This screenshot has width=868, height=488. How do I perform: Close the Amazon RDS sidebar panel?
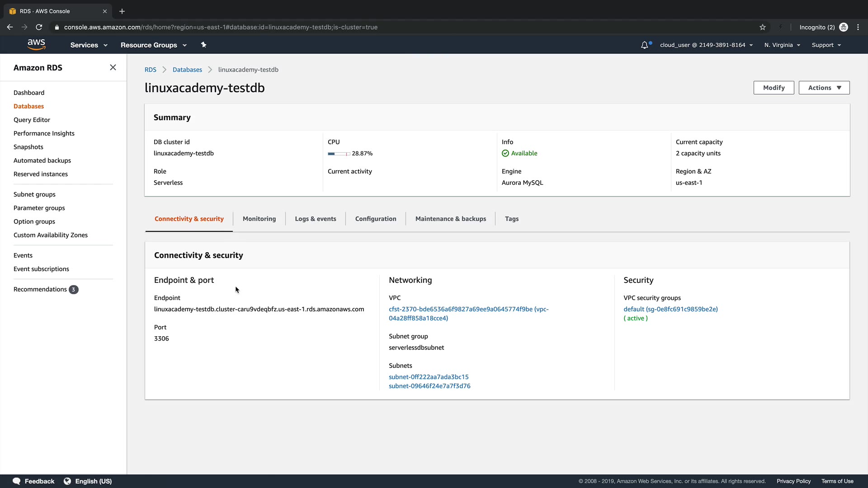(x=113, y=67)
